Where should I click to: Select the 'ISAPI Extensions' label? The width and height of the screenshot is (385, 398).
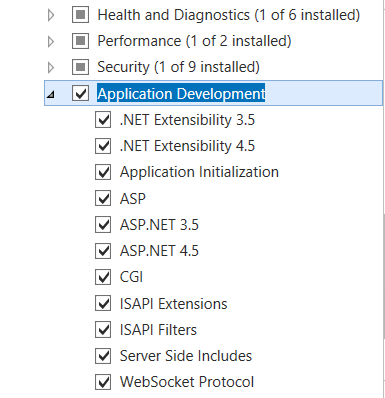coord(174,304)
